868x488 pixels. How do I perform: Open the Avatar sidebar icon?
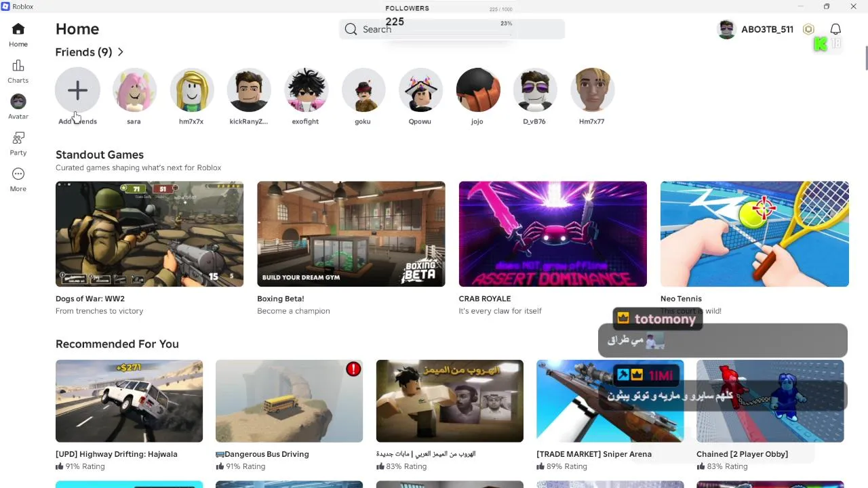pos(18,102)
